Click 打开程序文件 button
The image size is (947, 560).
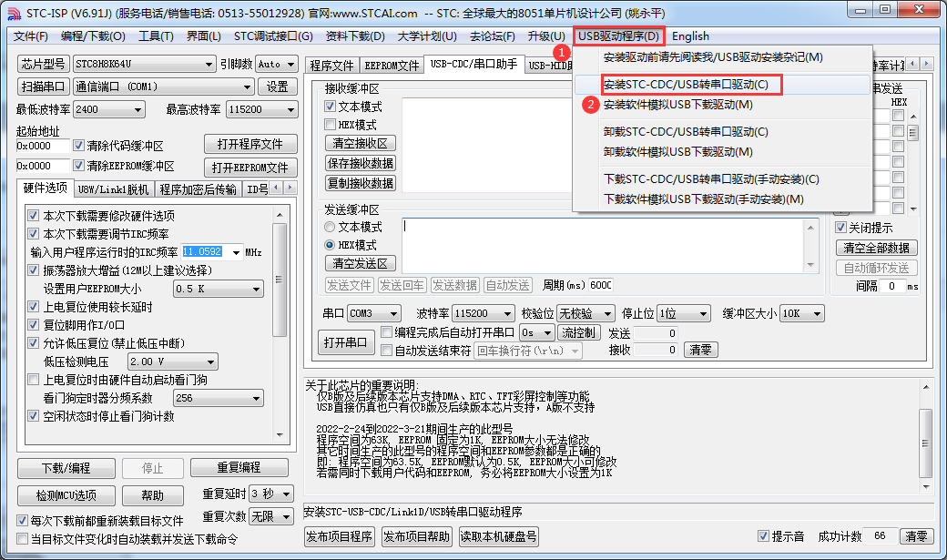[250, 145]
